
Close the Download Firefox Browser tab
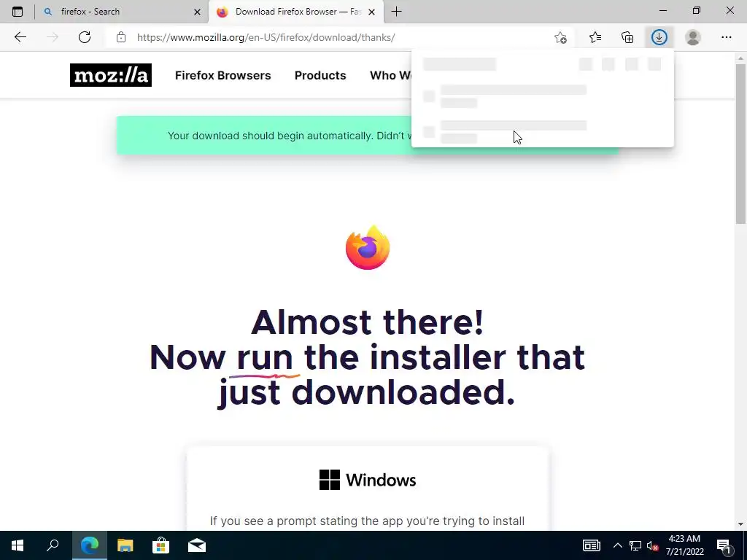tap(371, 12)
